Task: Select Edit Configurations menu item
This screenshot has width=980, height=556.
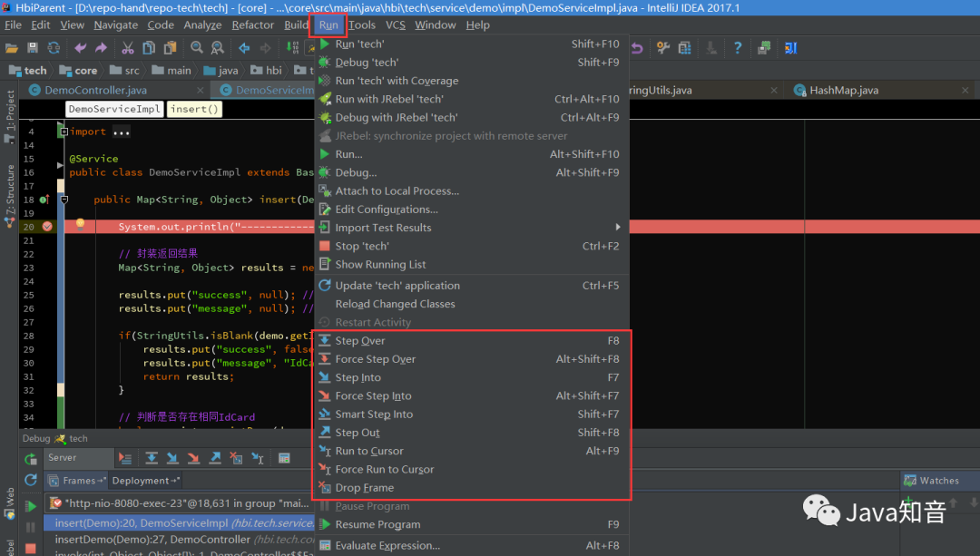Action: tap(472, 210)
